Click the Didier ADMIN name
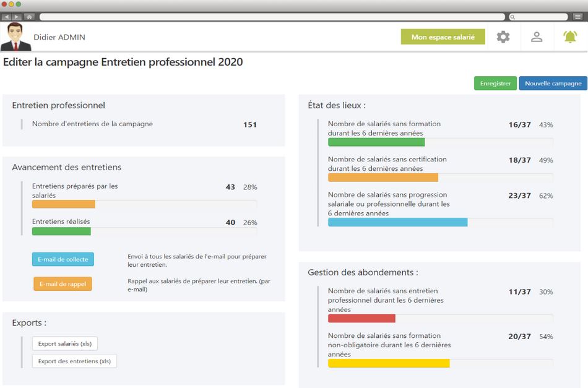 (59, 37)
